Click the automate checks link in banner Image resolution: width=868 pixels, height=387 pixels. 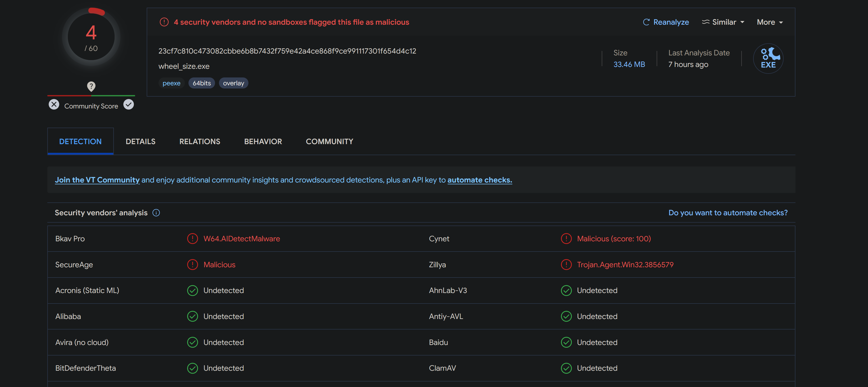coord(479,180)
